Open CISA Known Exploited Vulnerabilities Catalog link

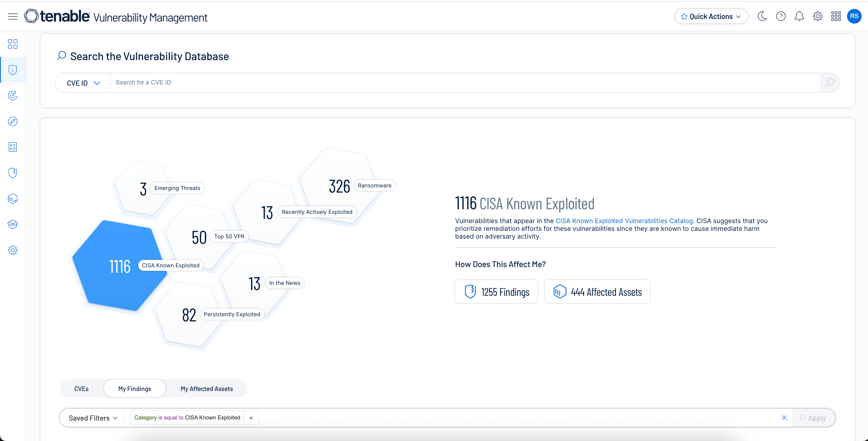[624, 221]
